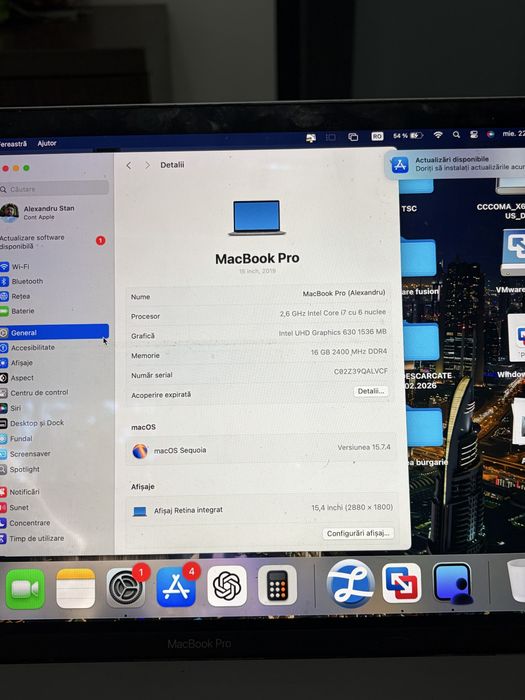Select General in the sidebar
Image resolution: width=525 pixels, height=700 pixels.
(54, 333)
